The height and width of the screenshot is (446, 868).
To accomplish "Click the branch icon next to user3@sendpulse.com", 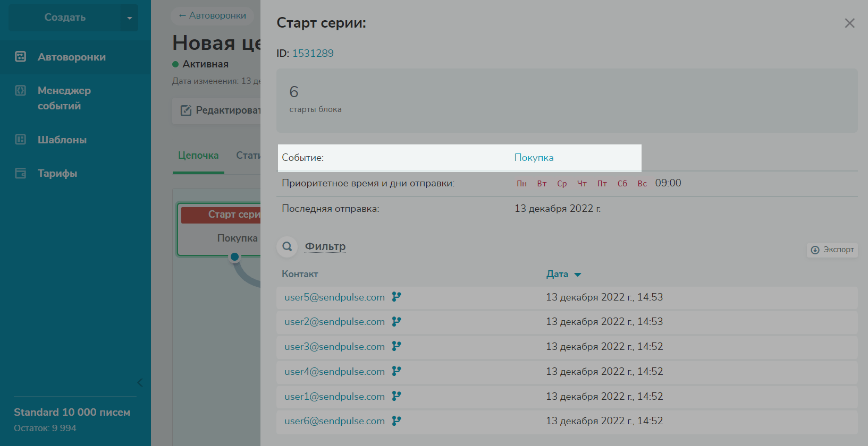I will (x=397, y=346).
